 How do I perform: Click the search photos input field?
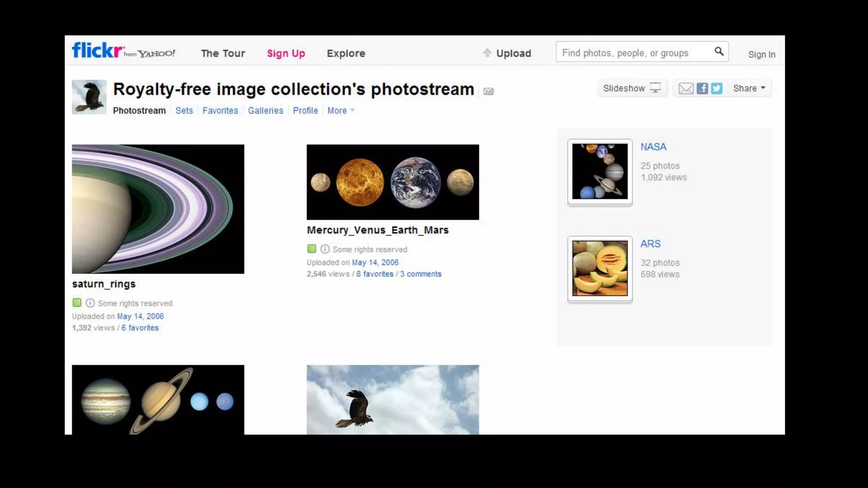[634, 53]
